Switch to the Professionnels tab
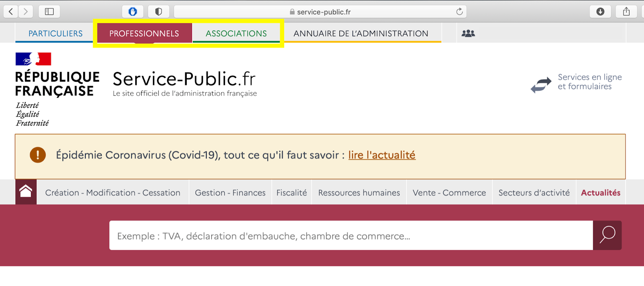The height and width of the screenshot is (286, 644). coord(144,33)
